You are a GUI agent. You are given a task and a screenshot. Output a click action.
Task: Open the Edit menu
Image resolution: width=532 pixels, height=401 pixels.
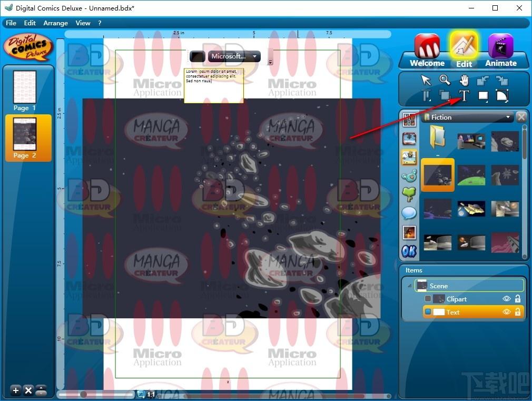[x=30, y=23]
